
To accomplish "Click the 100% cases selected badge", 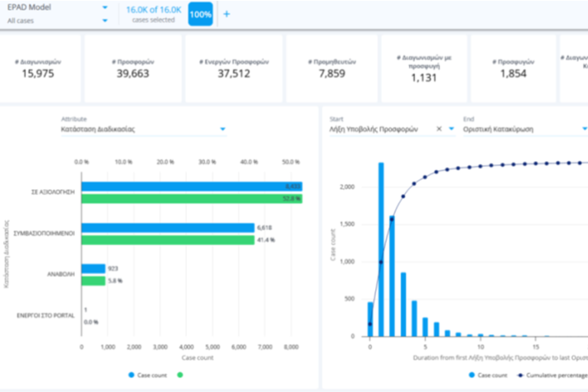I will pos(200,15).
